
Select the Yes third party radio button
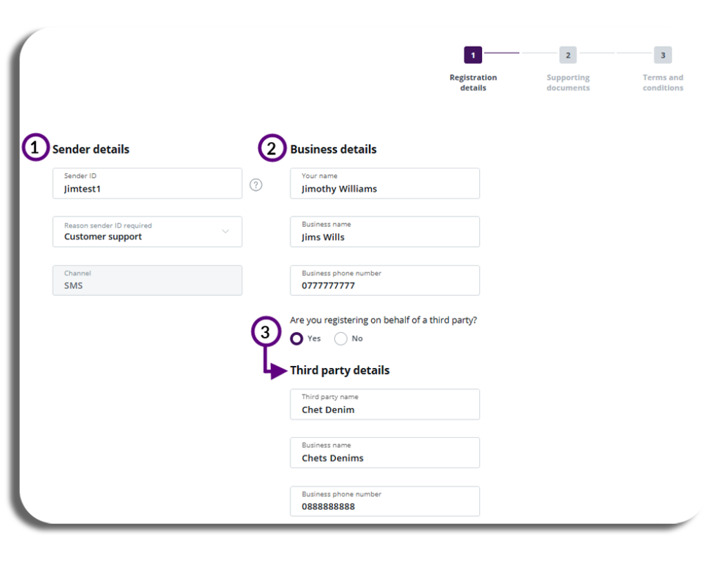pos(296,338)
